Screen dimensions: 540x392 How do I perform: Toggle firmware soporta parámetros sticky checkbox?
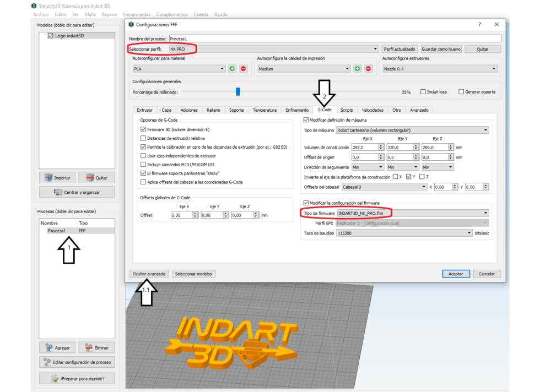click(143, 173)
